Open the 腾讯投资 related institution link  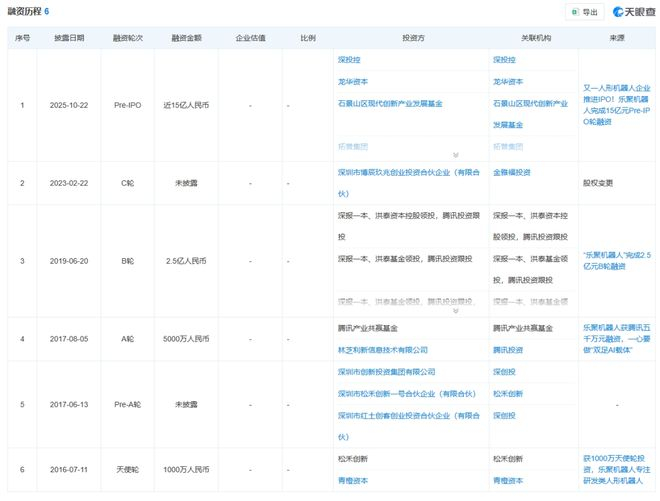pyautogui.click(x=508, y=350)
